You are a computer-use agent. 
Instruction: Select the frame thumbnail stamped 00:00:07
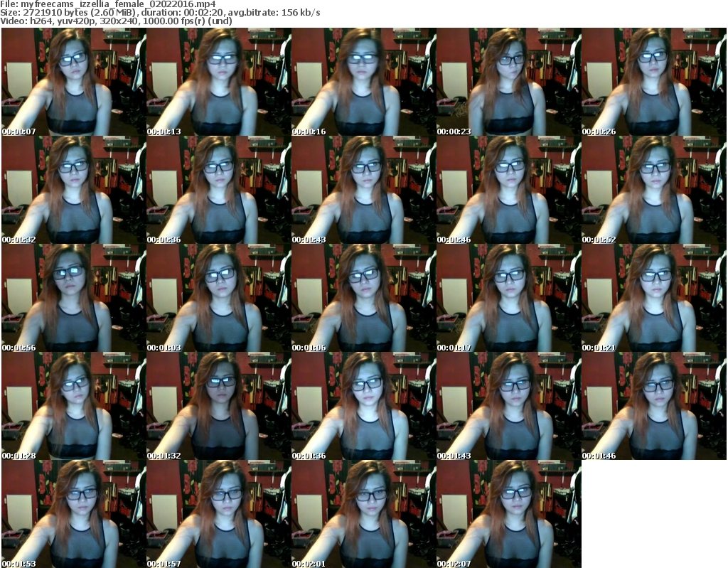click(74, 82)
